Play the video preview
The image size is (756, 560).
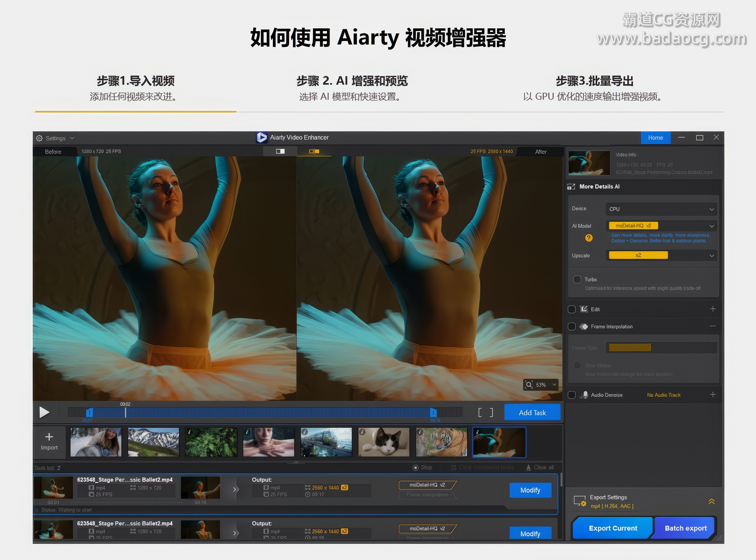(x=44, y=412)
